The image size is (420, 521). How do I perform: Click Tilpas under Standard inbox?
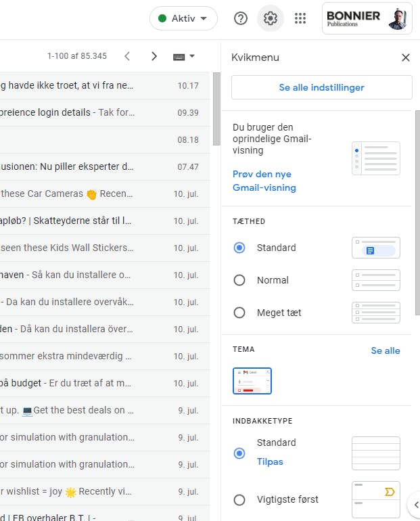(x=270, y=461)
